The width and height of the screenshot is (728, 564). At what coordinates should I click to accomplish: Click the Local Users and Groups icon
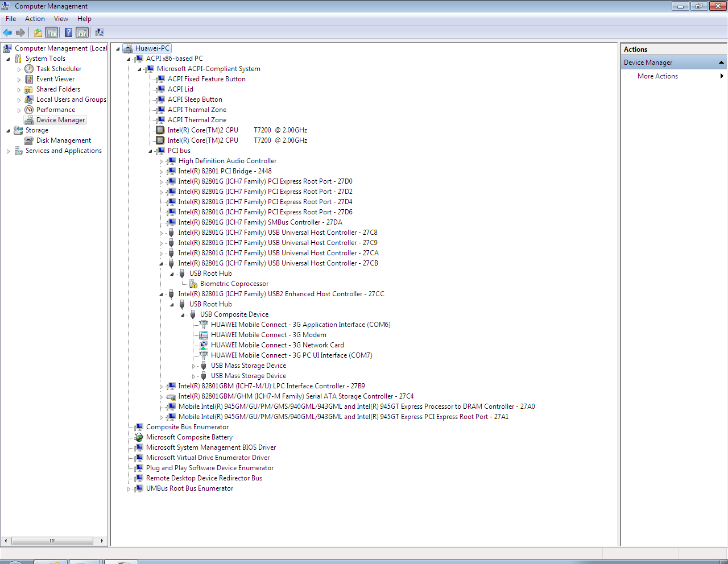click(29, 99)
